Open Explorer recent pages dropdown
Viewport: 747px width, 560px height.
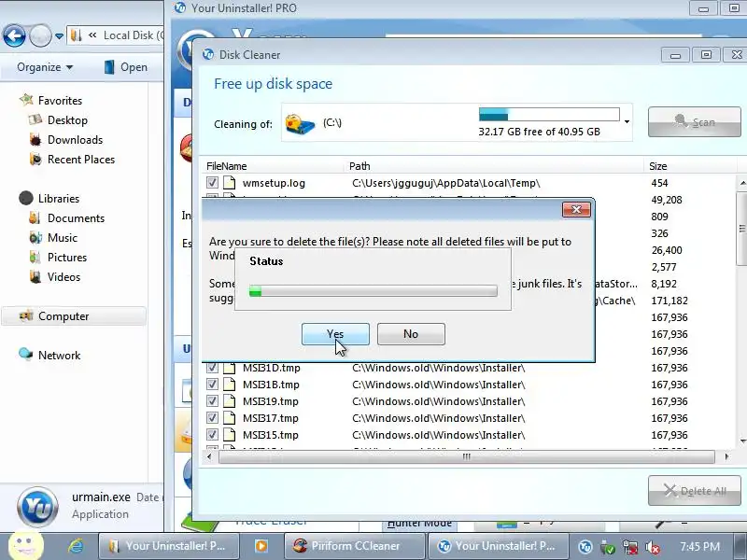[59, 35]
